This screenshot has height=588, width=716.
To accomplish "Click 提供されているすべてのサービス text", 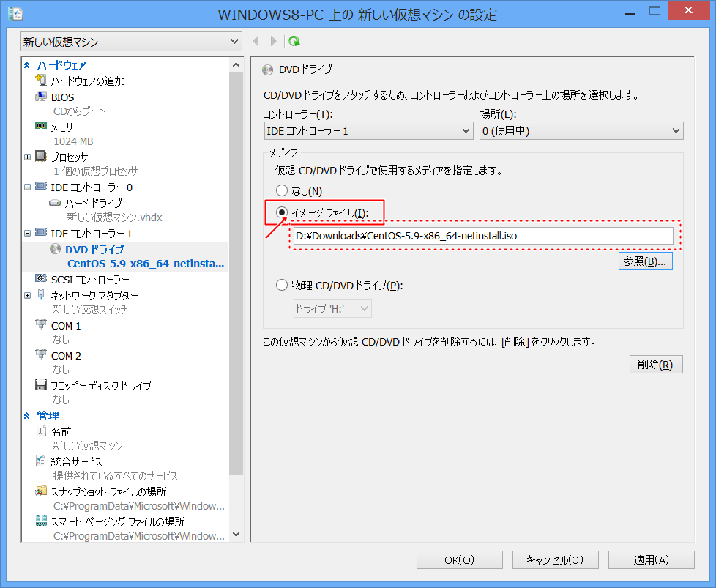I will click(x=115, y=476).
